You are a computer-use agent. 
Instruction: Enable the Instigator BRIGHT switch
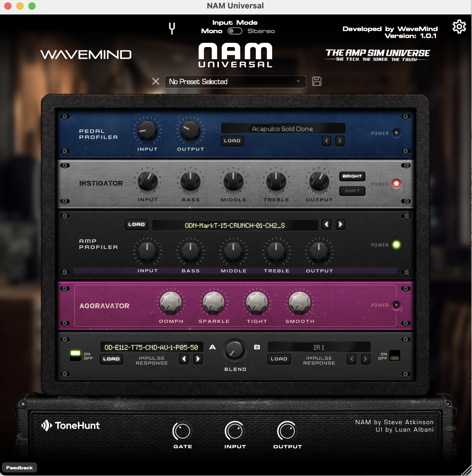[352, 176]
